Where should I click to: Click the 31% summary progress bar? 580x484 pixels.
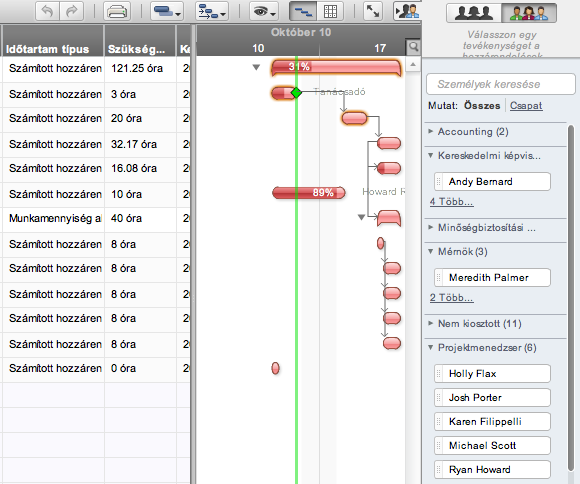336,67
